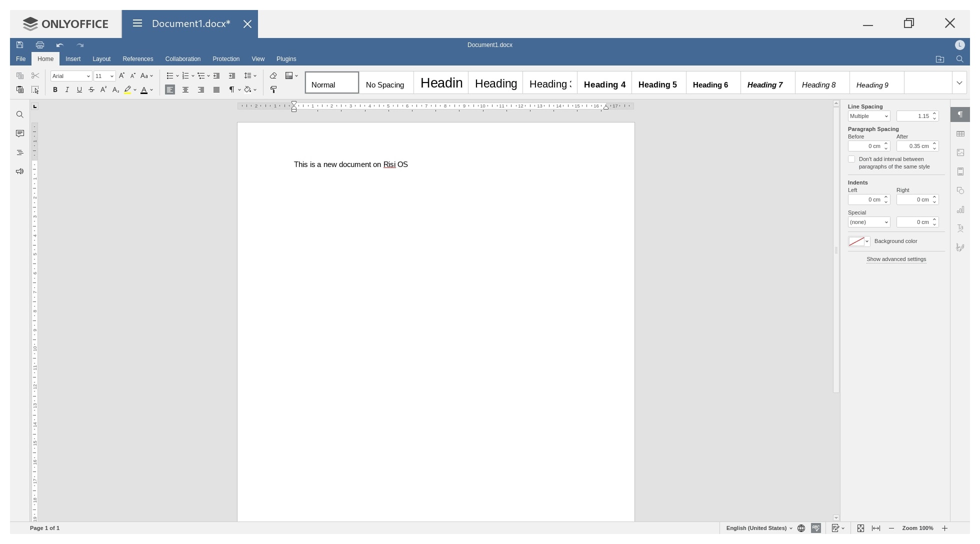Toggle spell checking in the status bar
The image size is (980, 544).
coord(816,528)
